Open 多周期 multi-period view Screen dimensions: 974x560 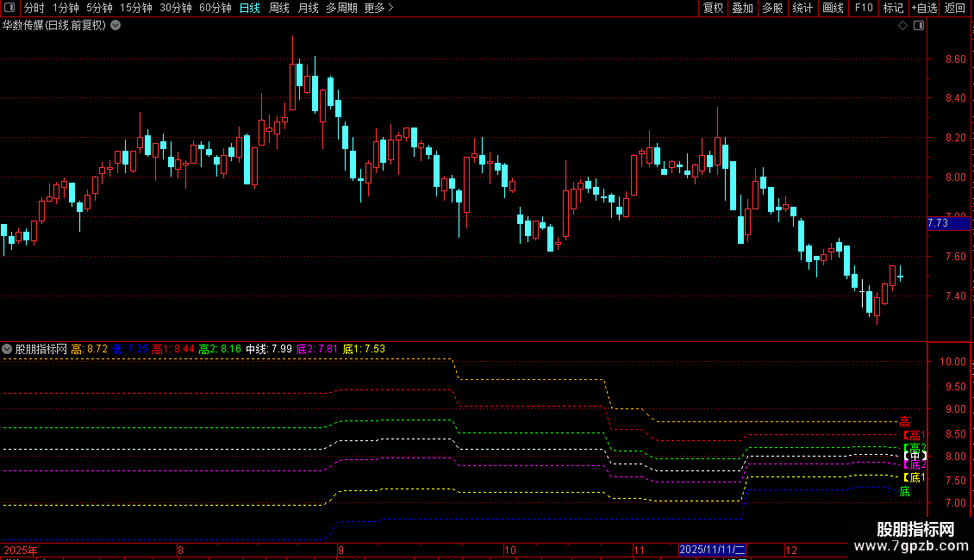click(x=341, y=8)
